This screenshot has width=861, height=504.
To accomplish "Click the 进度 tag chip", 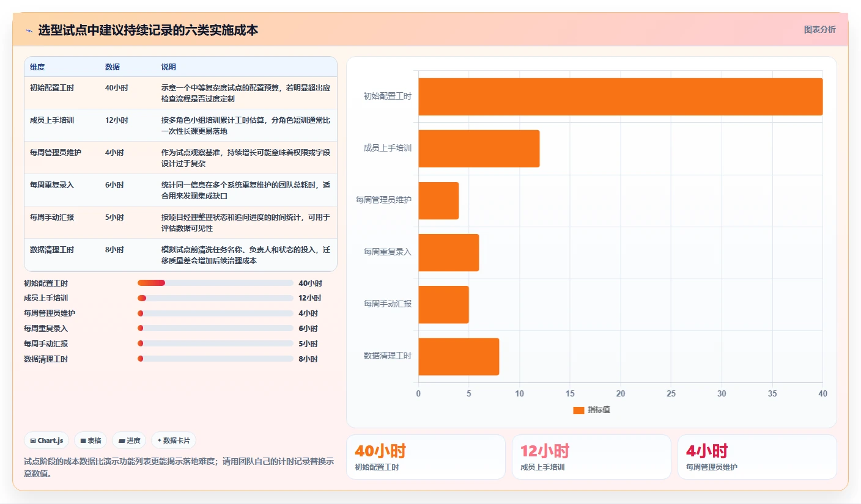I will coord(129,440).
